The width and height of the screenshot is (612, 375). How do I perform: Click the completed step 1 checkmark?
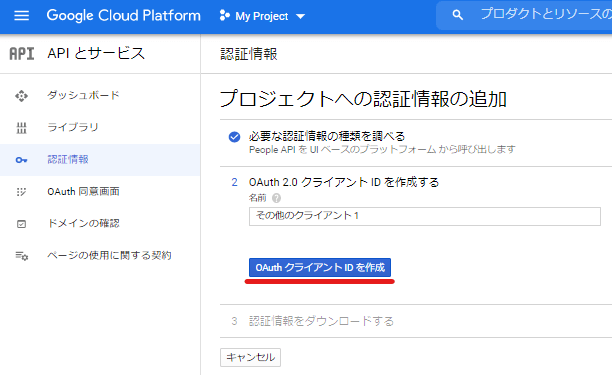[x=235, y=137]
